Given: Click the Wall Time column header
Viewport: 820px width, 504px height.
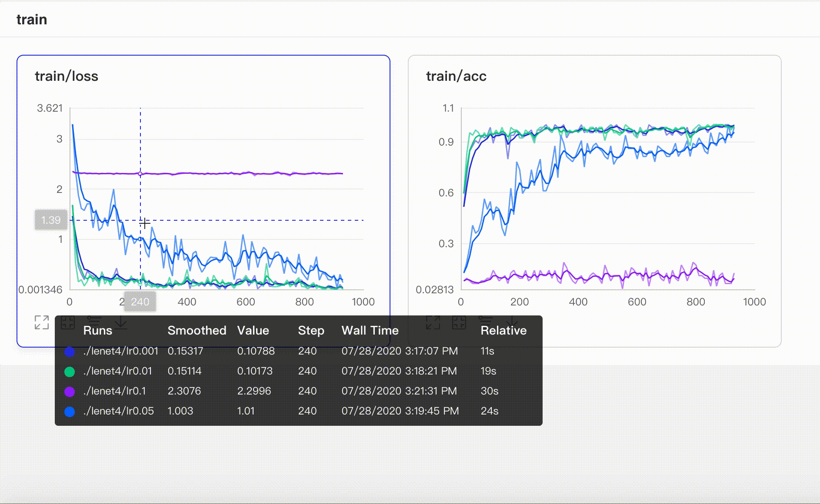Looking at the screenshot, I should pyautogui.click(x=370, y=331).
